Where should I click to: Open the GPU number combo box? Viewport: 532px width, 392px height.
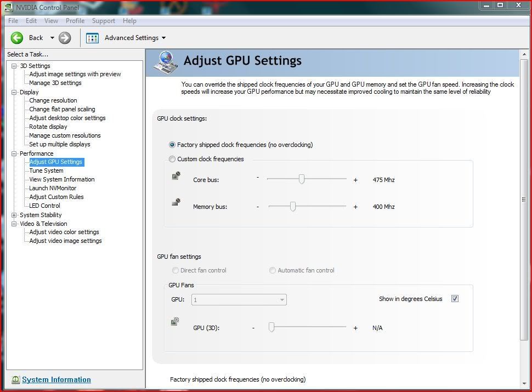pos(239,300)
